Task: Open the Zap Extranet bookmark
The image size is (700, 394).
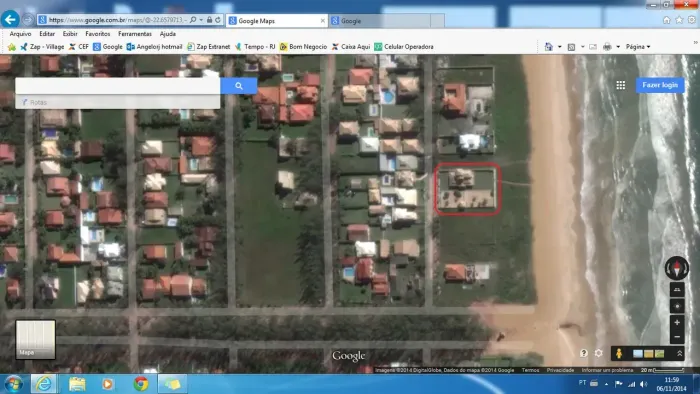Action: [x=208, y=47]
